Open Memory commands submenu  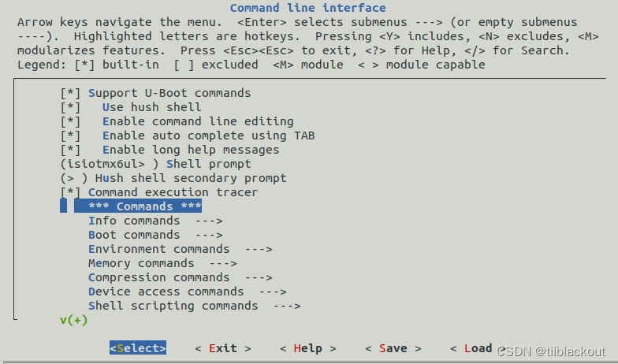[162, 263]
